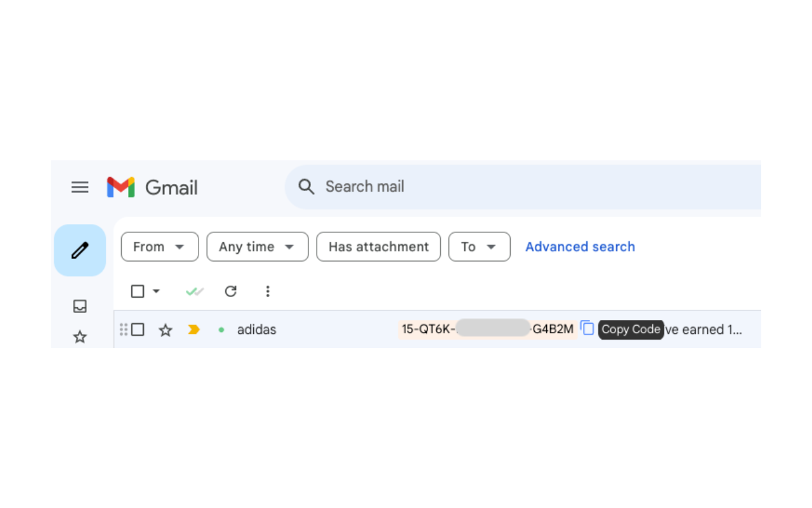812x508 pixels.
Task: Click the yellow importance marker on adidas email
Action: pyautogui.click(x=194, y=330)
